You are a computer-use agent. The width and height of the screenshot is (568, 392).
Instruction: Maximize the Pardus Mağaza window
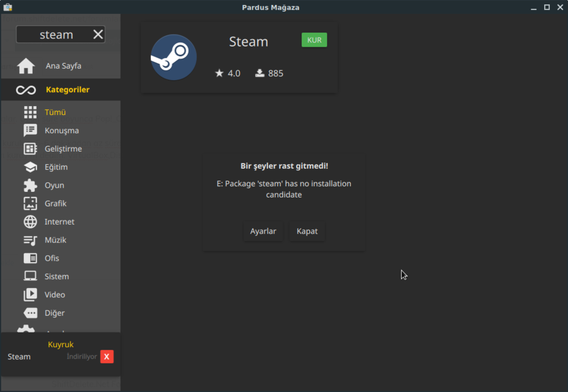click(547, 7)
